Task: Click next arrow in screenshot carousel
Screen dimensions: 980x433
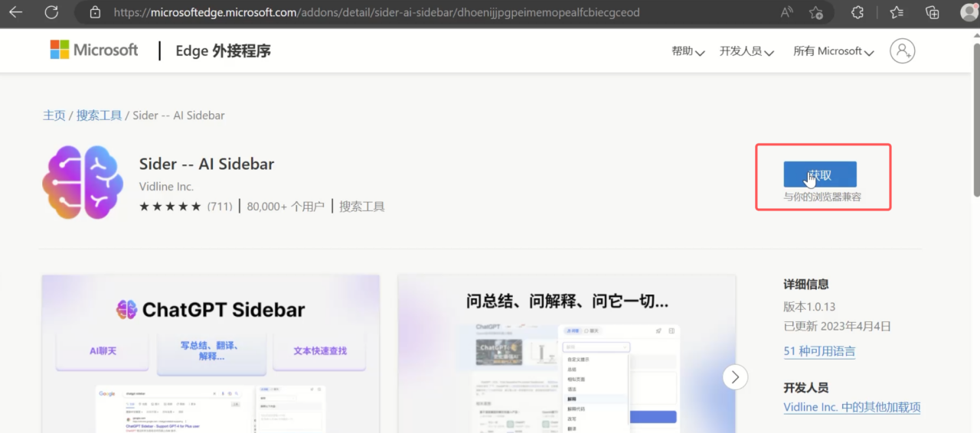Action: coord(735,376)
